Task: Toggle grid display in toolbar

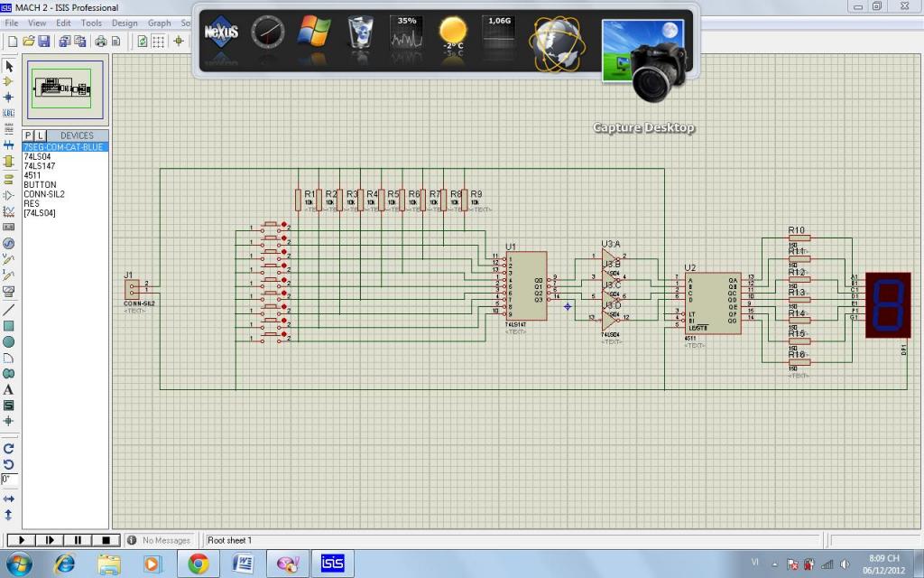Action: point(158,41)
